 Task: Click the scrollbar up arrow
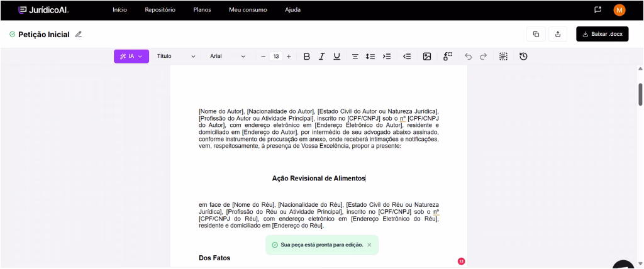(x=640, y=68)
